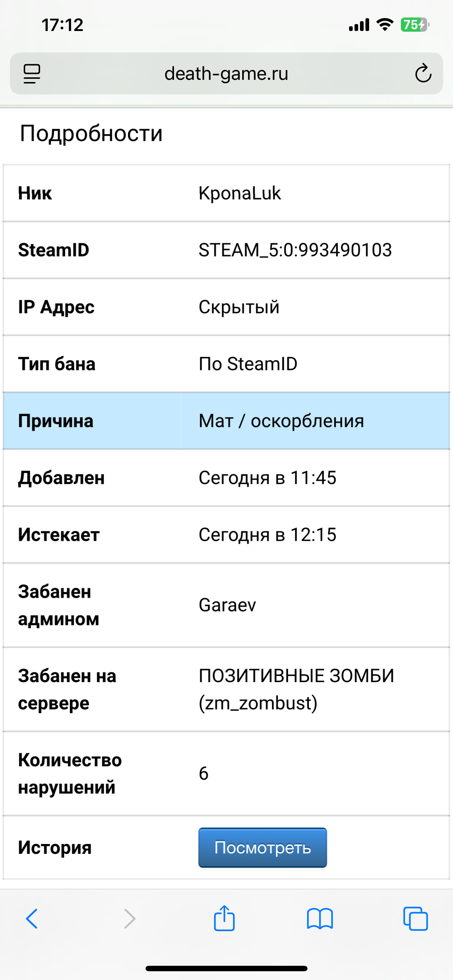453x980 pixels.
Task: Select the highlighted Причина row
Action: 226,421
